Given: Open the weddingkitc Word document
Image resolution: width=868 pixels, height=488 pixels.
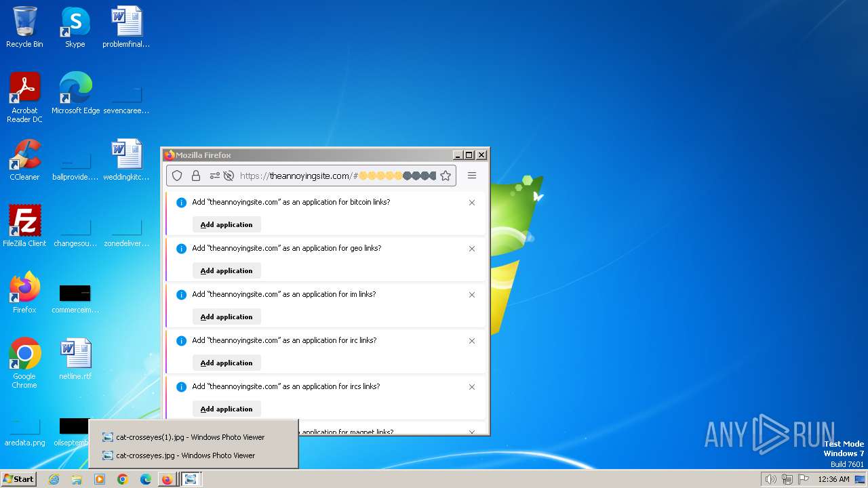Looking at the screenshot, I should pos(126,160).
